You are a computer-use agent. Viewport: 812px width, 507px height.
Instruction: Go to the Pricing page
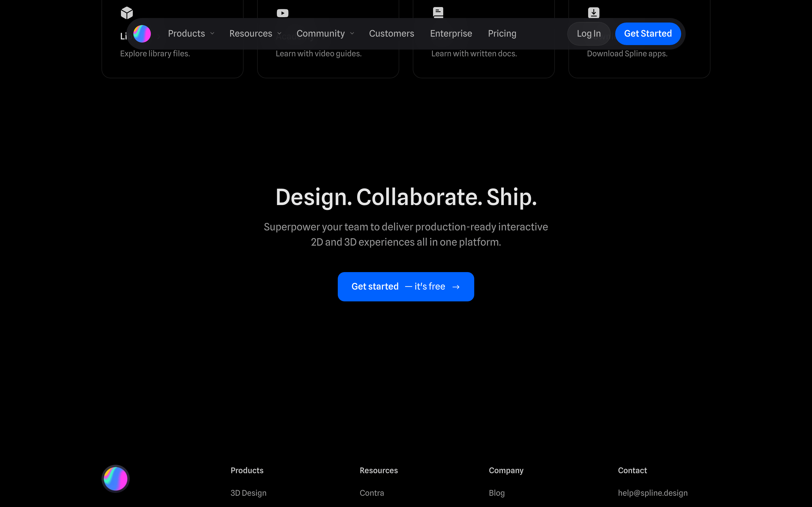pos(502,34)
